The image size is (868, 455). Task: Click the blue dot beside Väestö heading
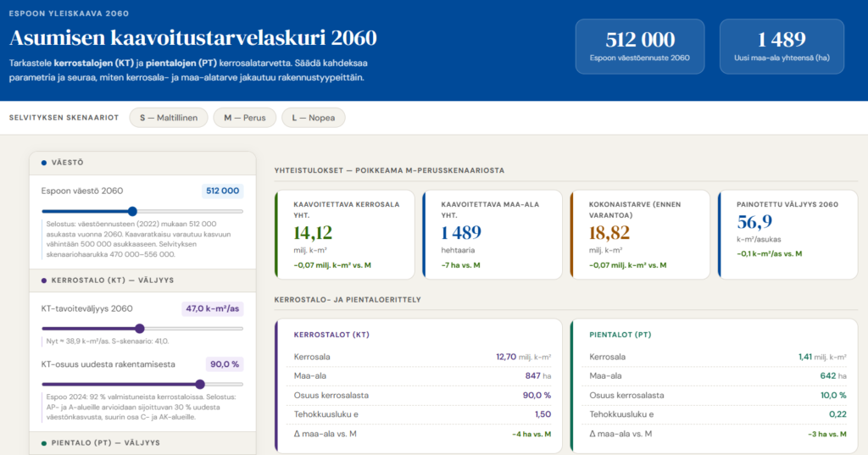pyautogui.click(x=44, y=163)
